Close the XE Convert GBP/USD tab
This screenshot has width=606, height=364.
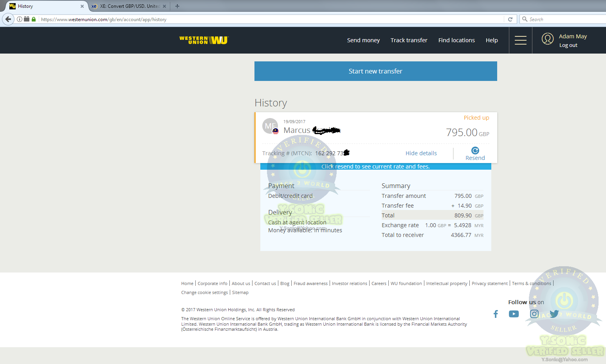click(164, 6)
